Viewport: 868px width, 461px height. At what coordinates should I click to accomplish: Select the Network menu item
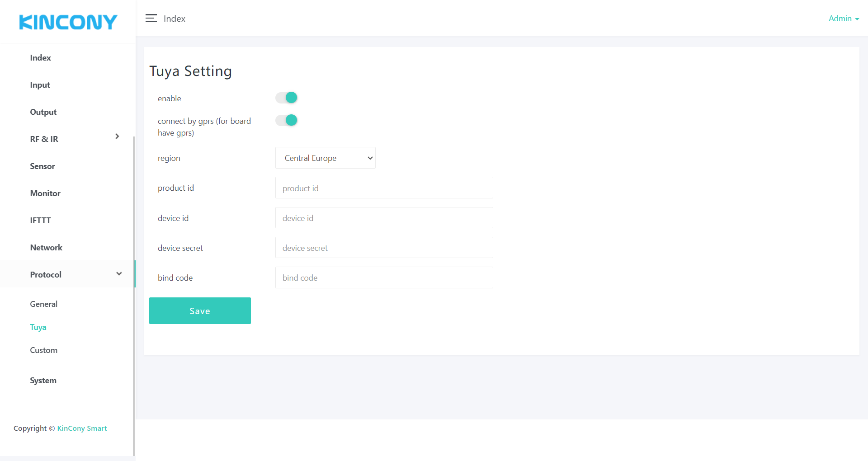(46, 248)
